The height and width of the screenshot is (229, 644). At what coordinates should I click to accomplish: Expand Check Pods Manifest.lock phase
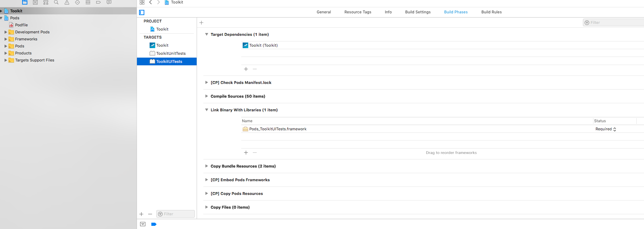[x=206, y=83]
